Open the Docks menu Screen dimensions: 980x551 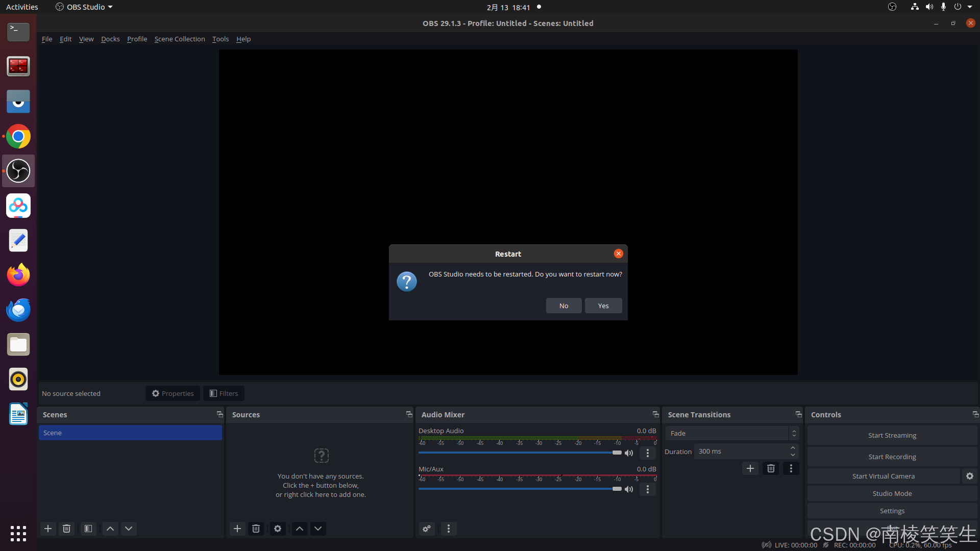[110, 39]
